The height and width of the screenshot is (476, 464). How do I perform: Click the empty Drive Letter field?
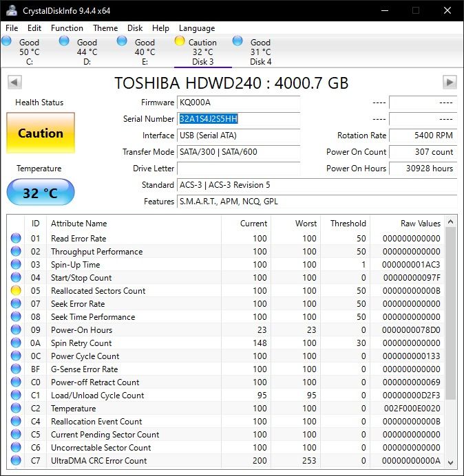[x=238, y=168]
